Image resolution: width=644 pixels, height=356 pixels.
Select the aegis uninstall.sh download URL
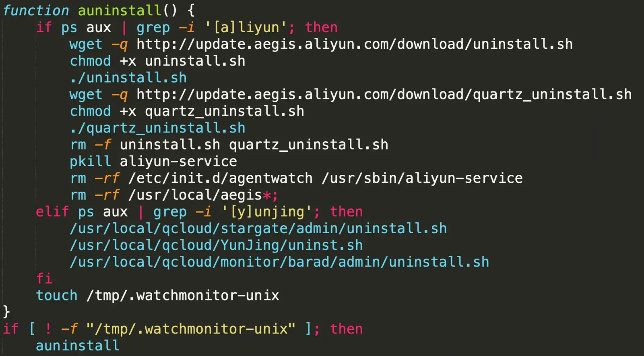point(355,44)
